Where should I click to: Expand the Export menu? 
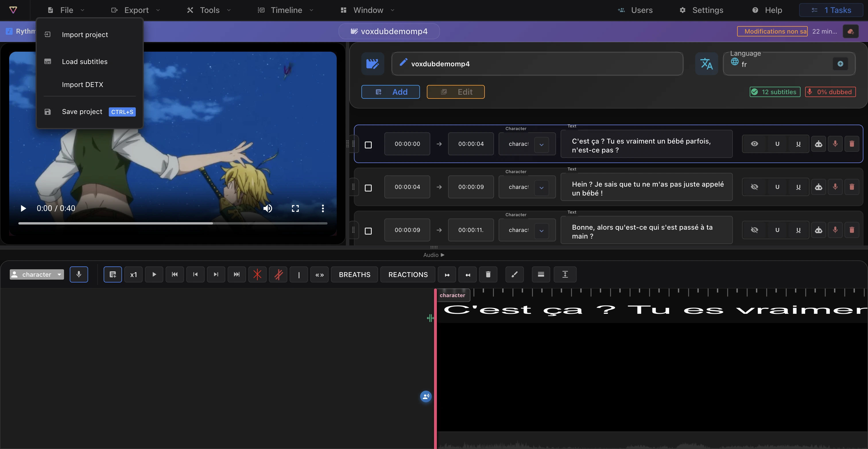(135, 10)
